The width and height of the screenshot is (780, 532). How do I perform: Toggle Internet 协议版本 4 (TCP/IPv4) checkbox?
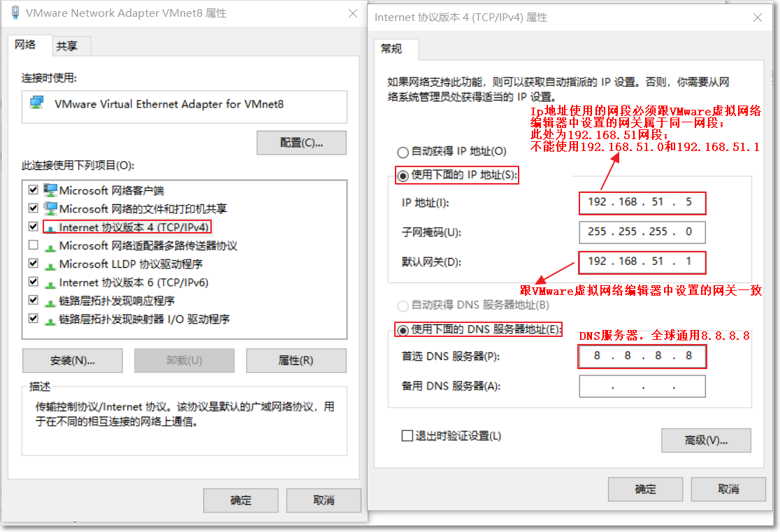coord(34,227)
